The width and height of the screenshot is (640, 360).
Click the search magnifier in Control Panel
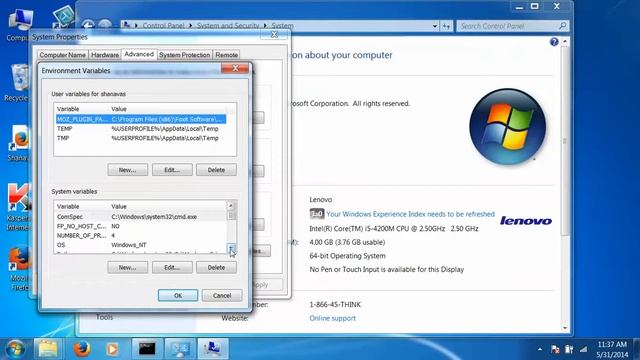562,26
